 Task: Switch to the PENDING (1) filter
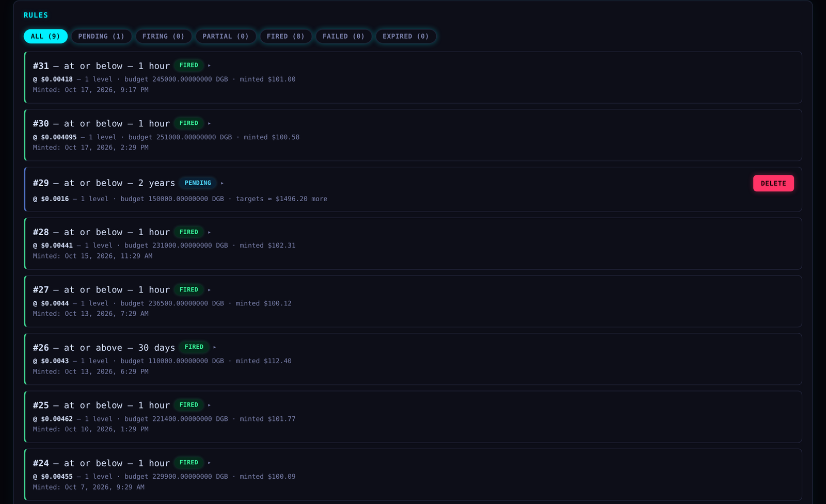tap(101, 36)
